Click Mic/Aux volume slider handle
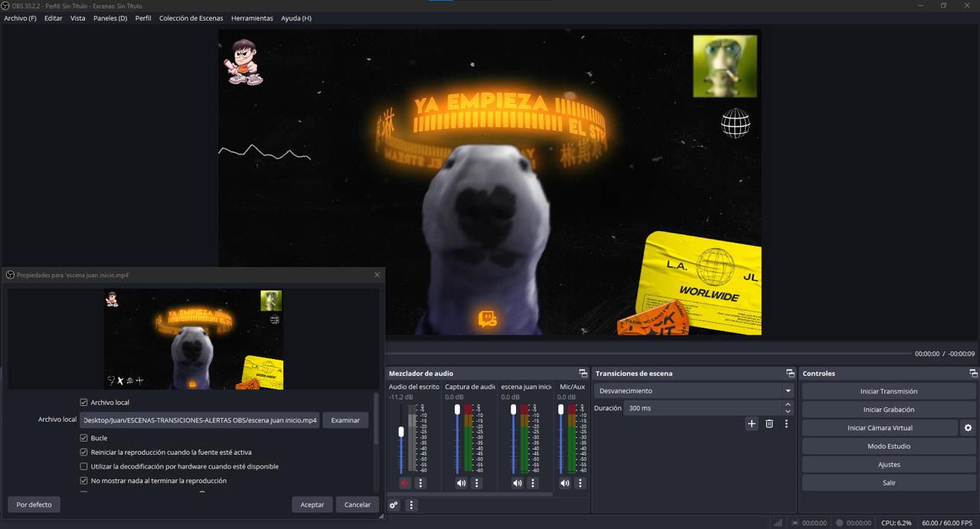980x529 pixels. coord(561,410)
